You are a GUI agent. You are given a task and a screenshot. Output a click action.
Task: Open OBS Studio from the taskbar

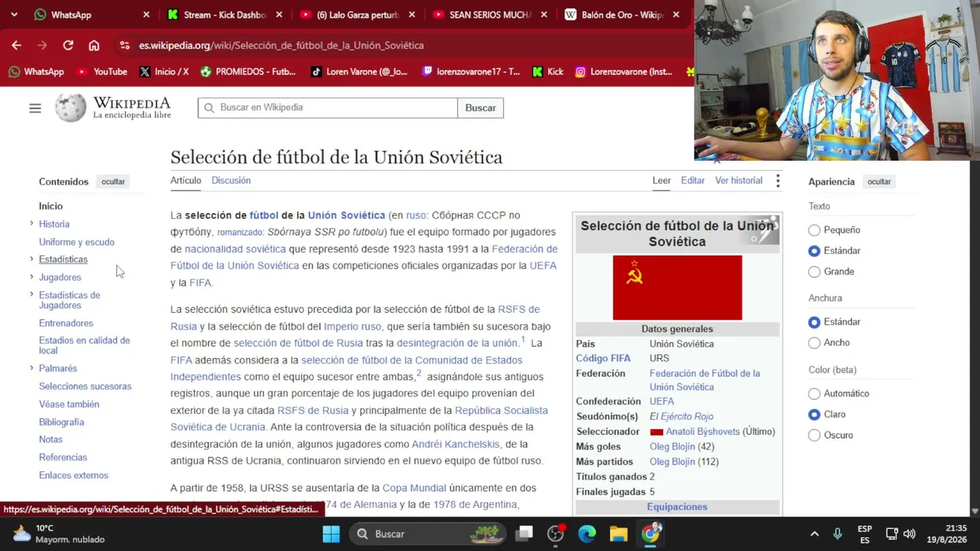(556, 534)
